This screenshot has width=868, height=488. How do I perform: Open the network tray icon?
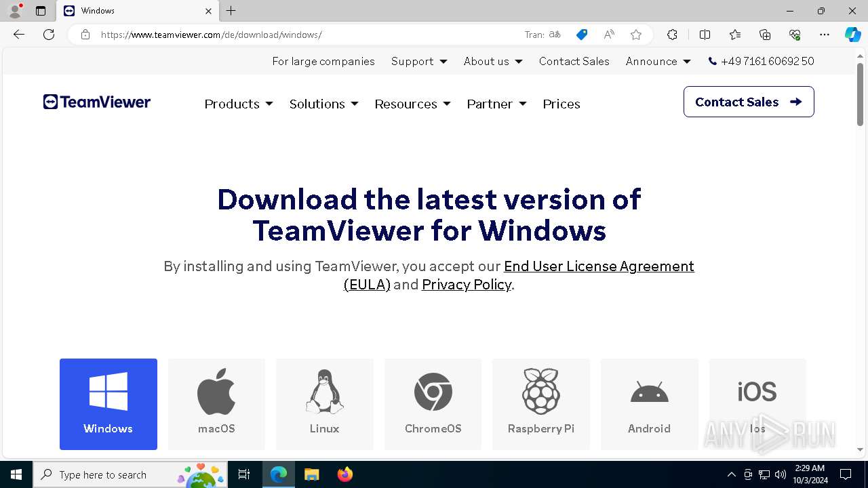point(764,474)
